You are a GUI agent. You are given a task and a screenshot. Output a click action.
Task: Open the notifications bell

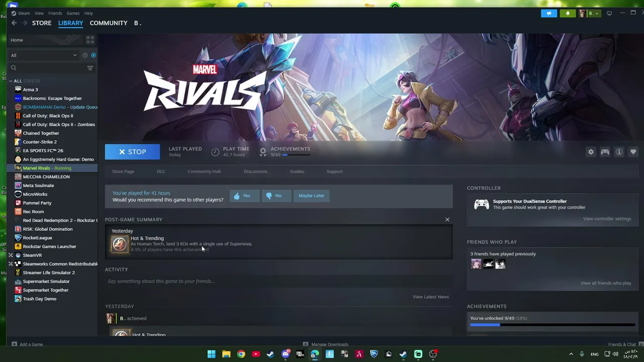(x=568, y=13)
